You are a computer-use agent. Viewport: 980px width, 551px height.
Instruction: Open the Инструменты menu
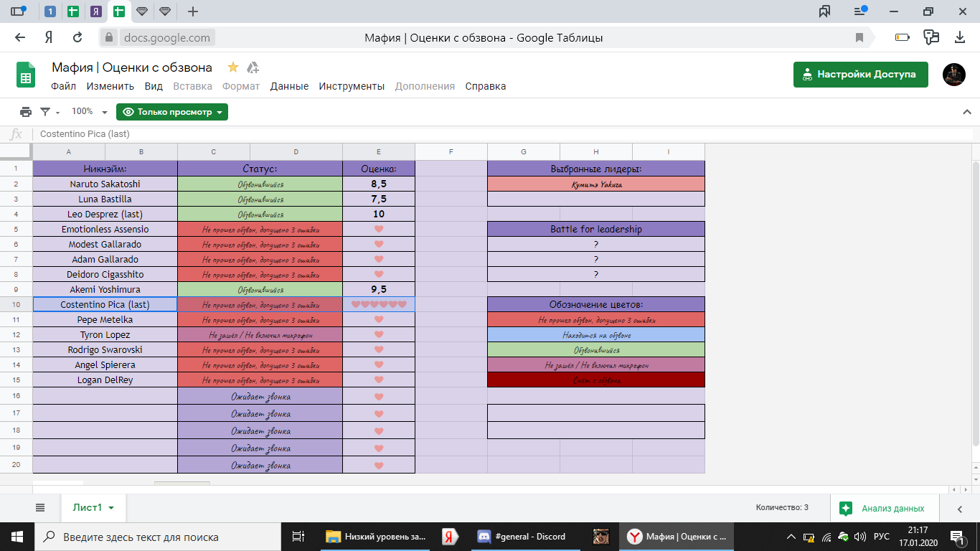click(x=352, y=86)
